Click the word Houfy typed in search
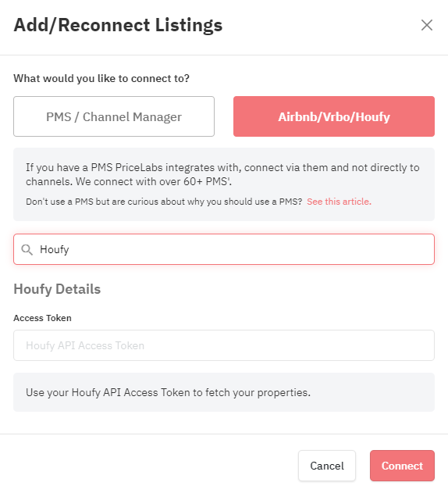Screen dimensions: 448x493 (55, 250)
